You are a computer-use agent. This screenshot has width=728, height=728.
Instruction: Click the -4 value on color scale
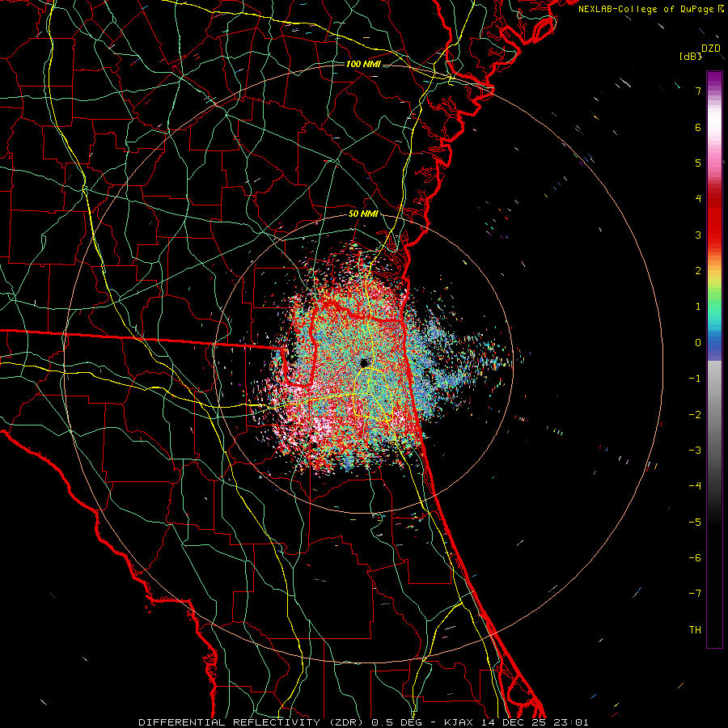click(695, 486)
